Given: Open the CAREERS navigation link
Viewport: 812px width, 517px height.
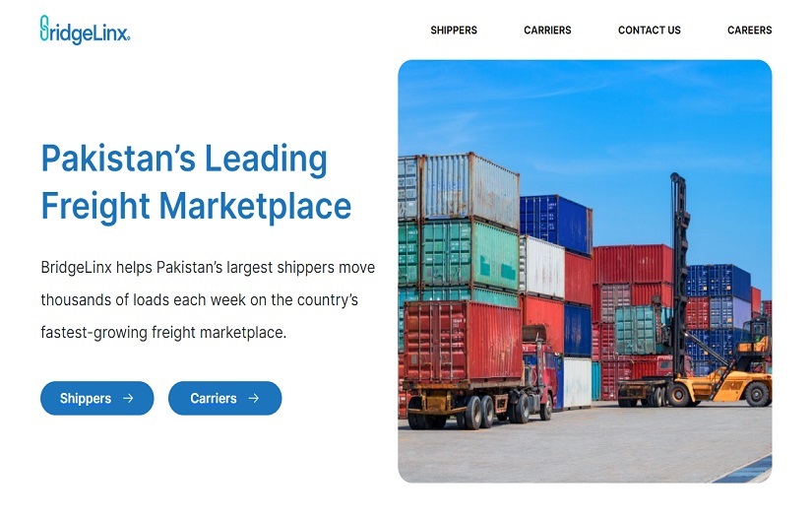Looking at the screenshot, I should (x=749, y=31).
